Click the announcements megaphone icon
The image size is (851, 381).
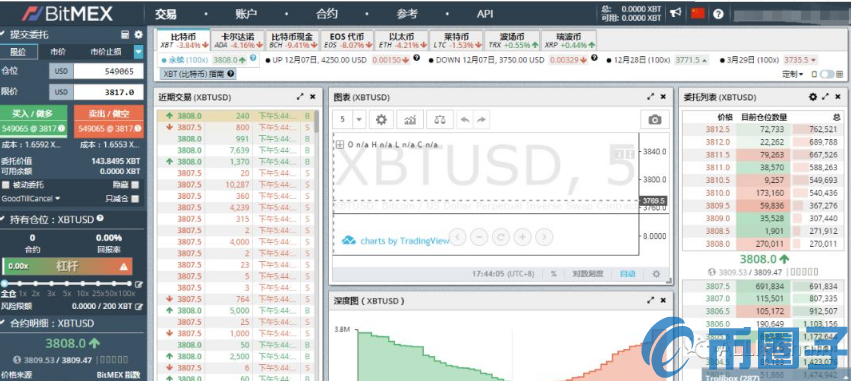coord(676,13)
